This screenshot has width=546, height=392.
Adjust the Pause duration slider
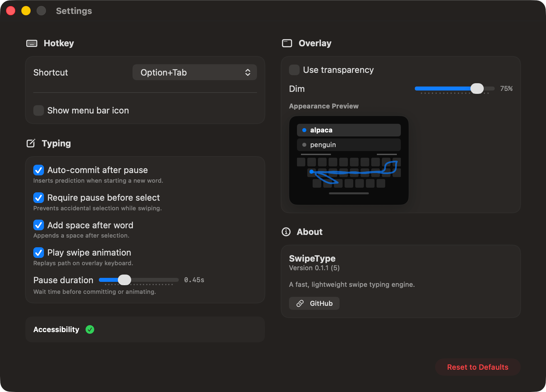(139, 280)
